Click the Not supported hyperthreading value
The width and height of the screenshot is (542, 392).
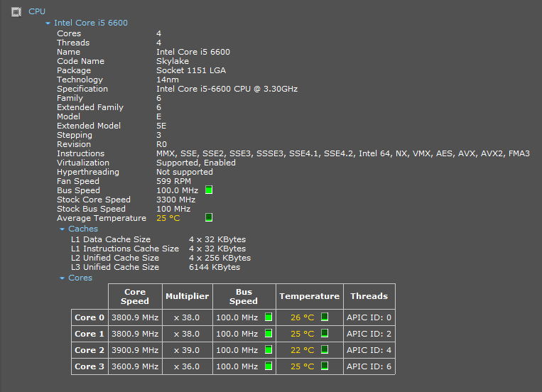click(x=185, y=172)
